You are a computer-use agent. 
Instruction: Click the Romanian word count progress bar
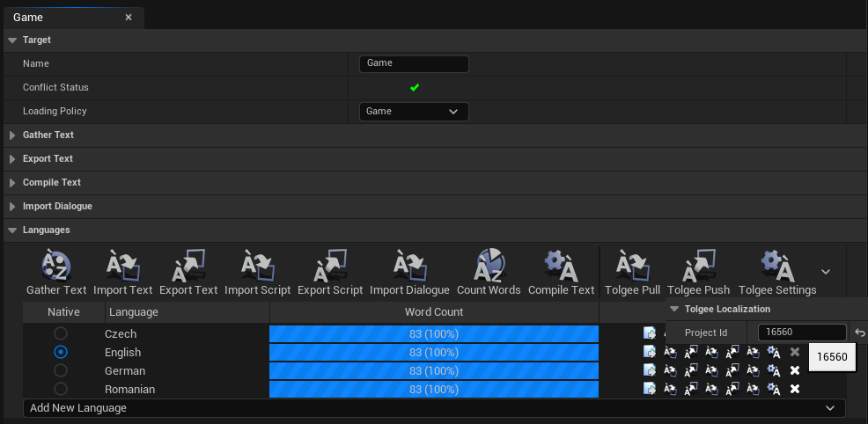click(433, 389)
